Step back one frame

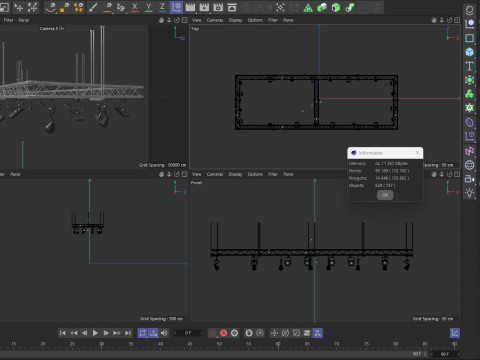tap(84, 333)
